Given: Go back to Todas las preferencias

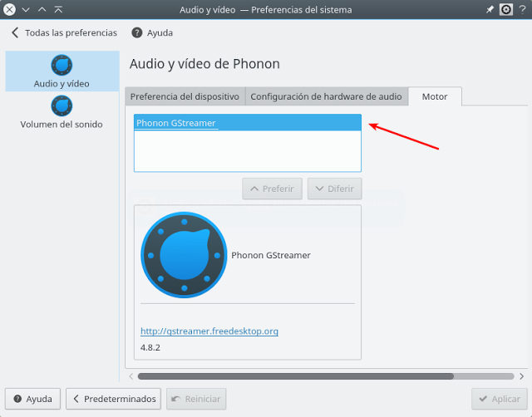Looking at the screenshot, I should (x=64, y=33).
